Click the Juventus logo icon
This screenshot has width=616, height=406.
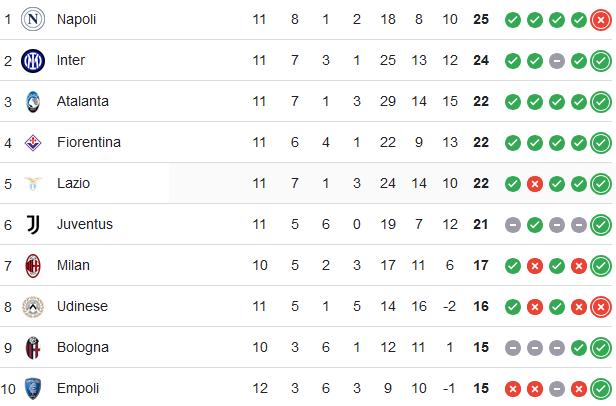pyautogui.click(x=33, y=225)
